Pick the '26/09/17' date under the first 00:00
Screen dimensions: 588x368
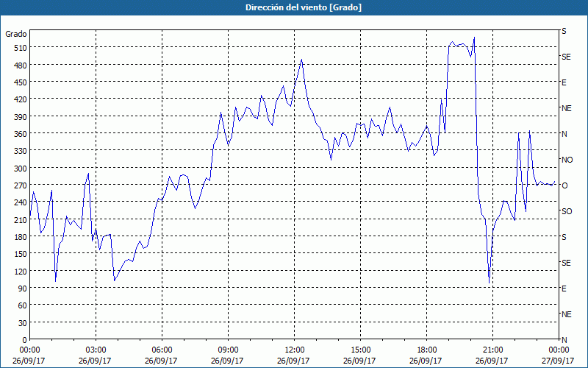29,361
